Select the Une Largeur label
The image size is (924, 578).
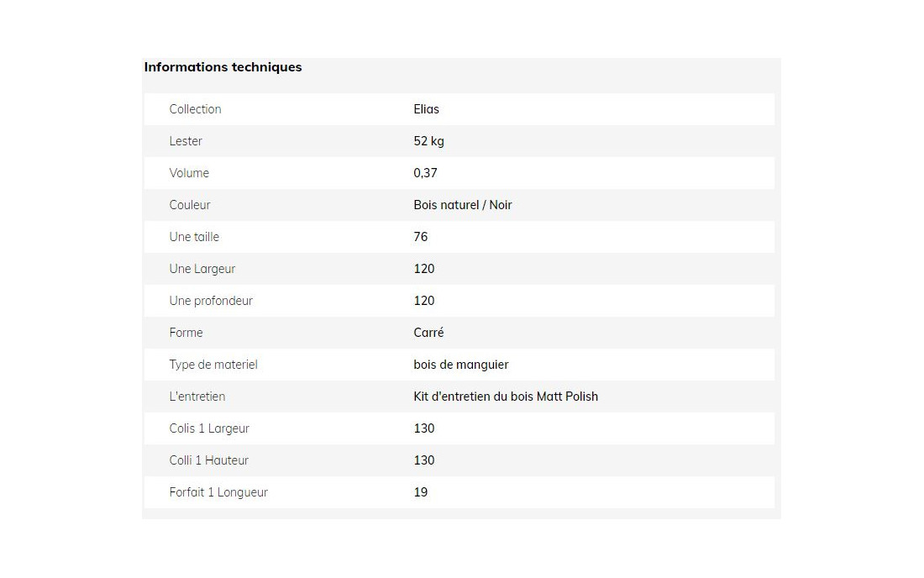tap(202, 269)
